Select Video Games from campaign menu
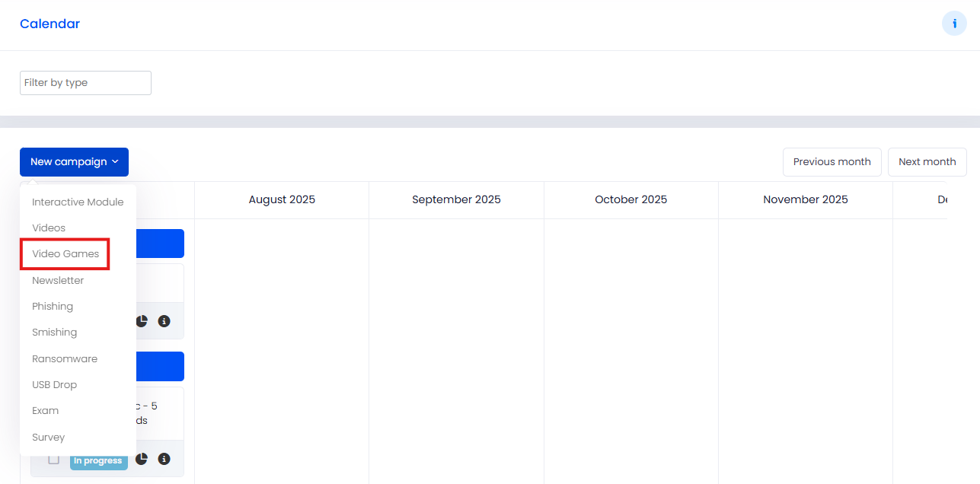The width and height of the screenshot is (980, 484). [65, 254]
